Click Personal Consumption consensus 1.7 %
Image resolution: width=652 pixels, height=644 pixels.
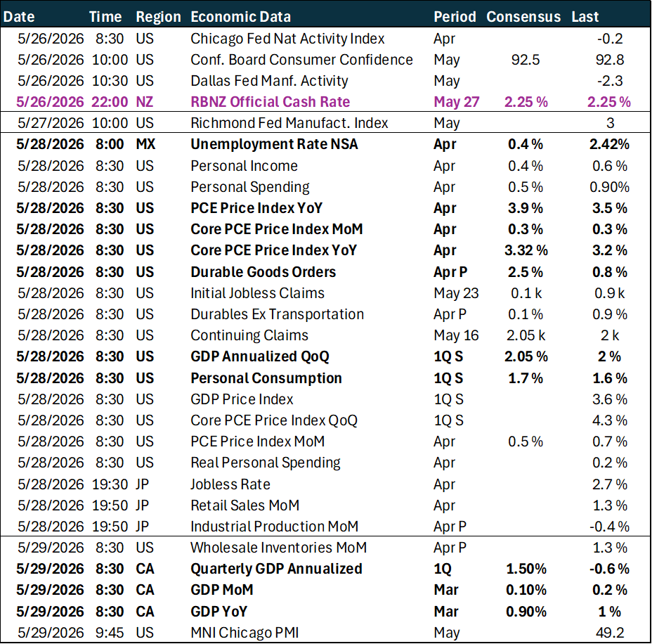[x=525, y=378]
